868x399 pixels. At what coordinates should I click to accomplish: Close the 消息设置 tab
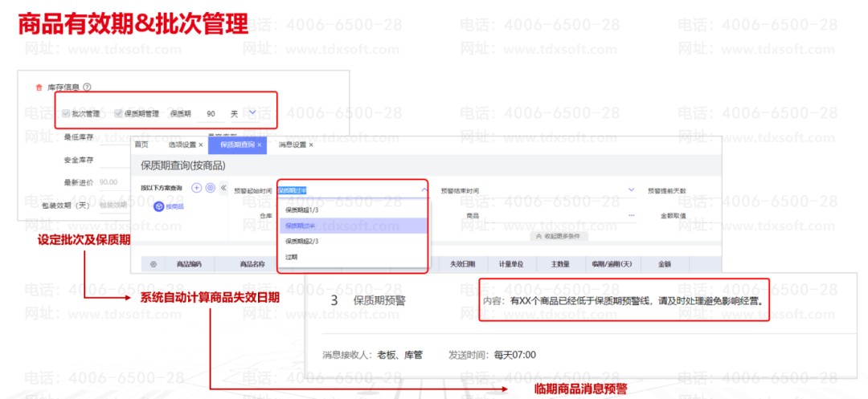(x=310, y=145)
